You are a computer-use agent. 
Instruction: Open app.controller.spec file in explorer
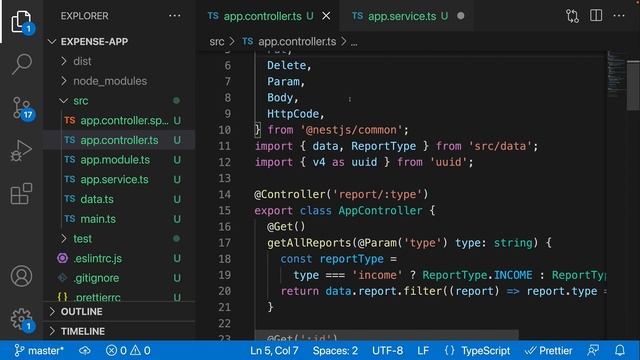click(x=119, y=120)
